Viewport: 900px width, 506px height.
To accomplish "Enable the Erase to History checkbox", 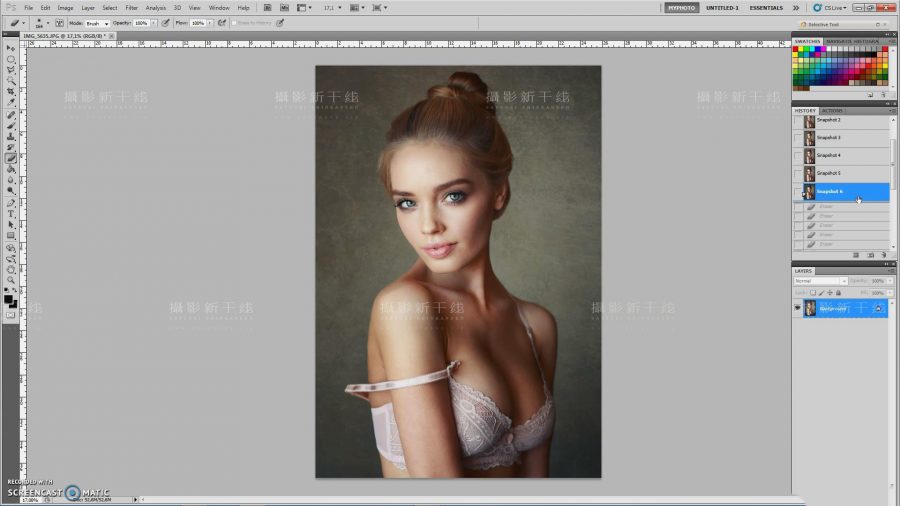I will [x=234, y=23].
